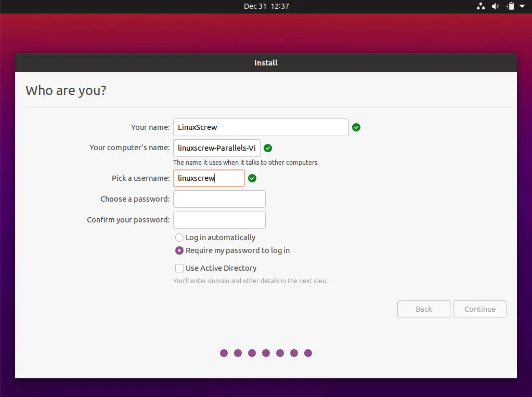Viewport: 532px width, 397px height.
Task: Click the Who are you? heading
Action: (x=66, y=90)
